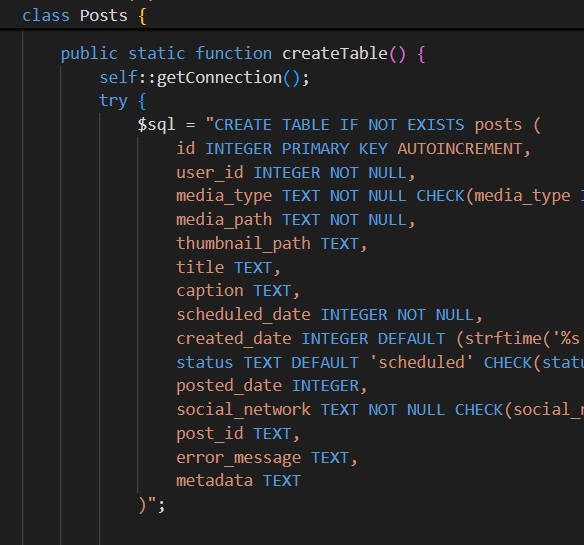Click the self keyword

click(x=118, y=78)
